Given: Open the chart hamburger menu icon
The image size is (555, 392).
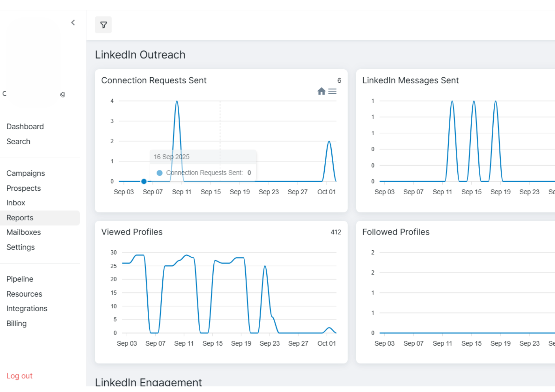Looking at the screenshot, I should (x=332, y=91).
